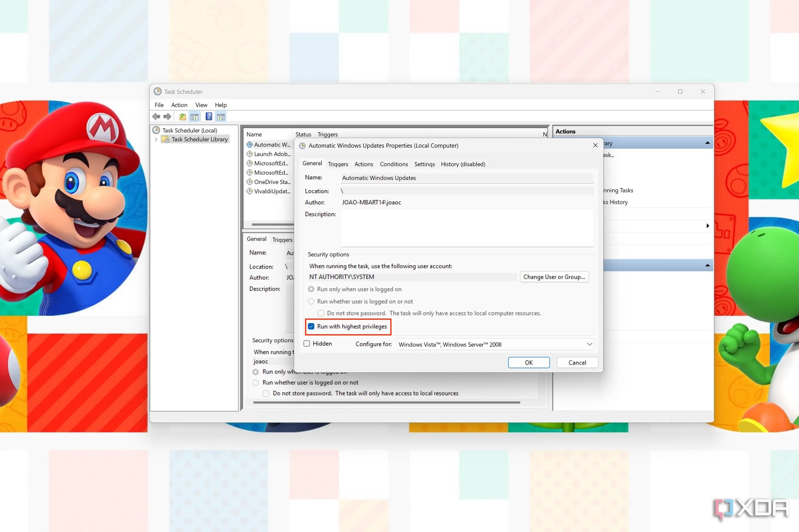Select the VivaldiUpdate task clock icon
Screen dimensions: 799x532
250,191
